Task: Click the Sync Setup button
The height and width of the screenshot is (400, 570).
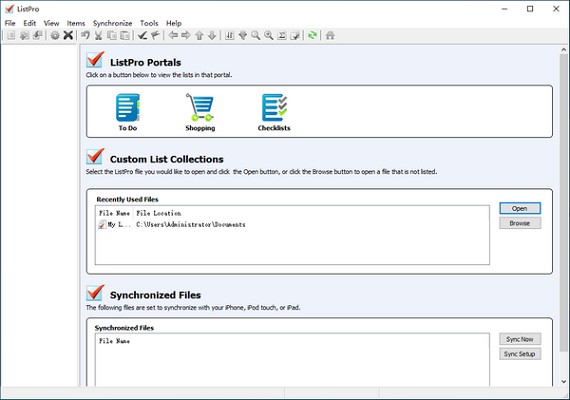Action: tap(520, 354)
